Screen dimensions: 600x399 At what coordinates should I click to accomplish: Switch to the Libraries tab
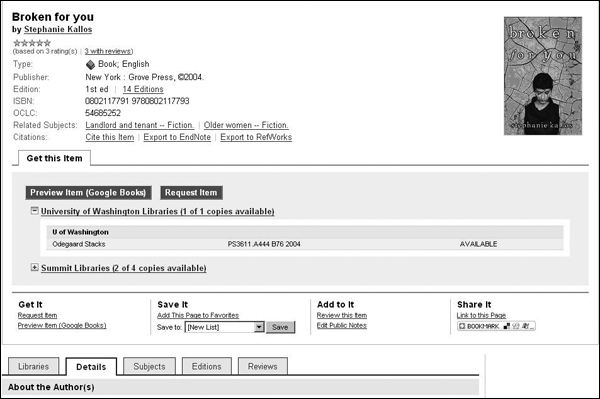pyautogui.click(x=34, y=366)
